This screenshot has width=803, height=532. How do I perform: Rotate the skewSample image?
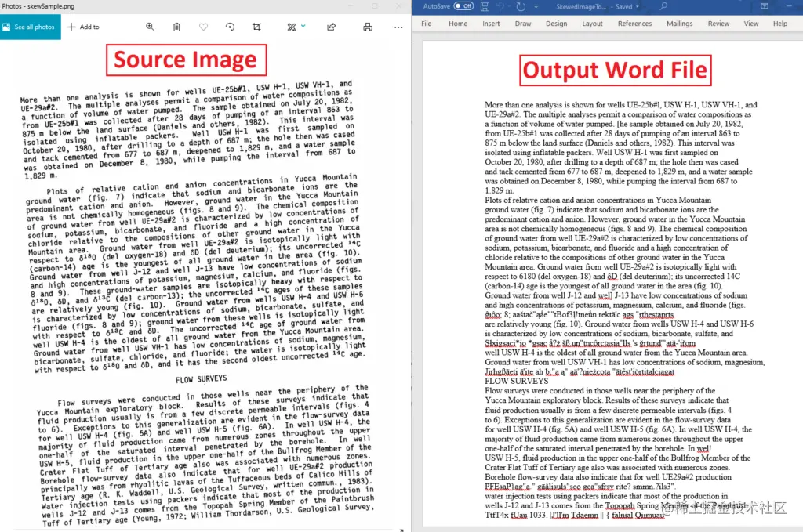[x=231, y=27]
